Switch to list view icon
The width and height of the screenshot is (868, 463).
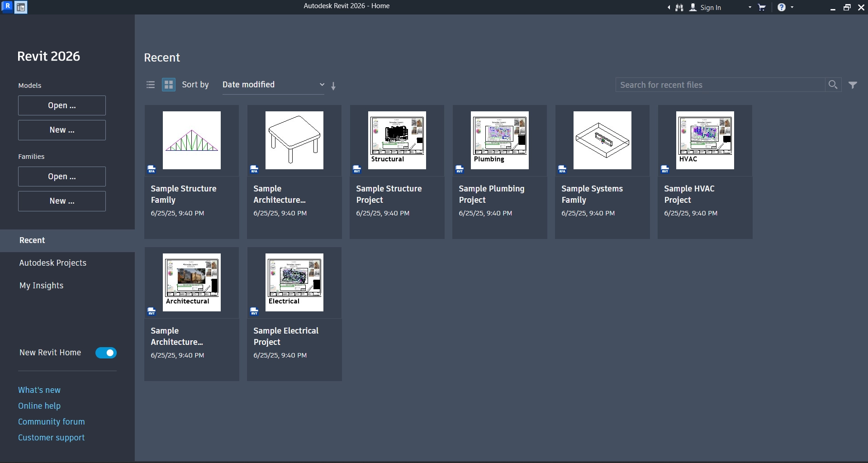click(151, 85)
